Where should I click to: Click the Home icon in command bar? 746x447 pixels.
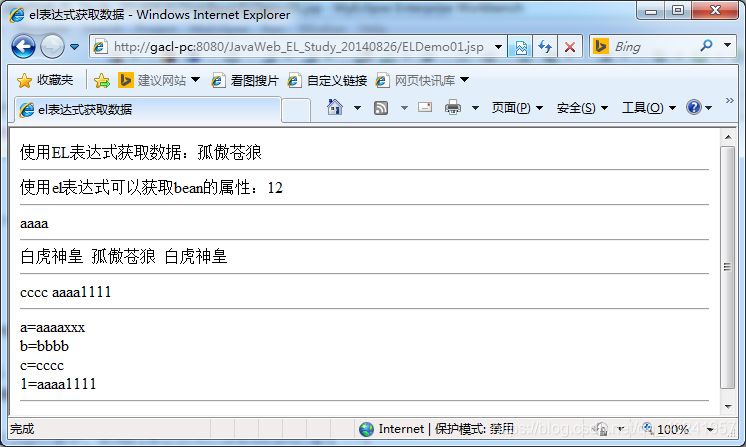[335, 107]
